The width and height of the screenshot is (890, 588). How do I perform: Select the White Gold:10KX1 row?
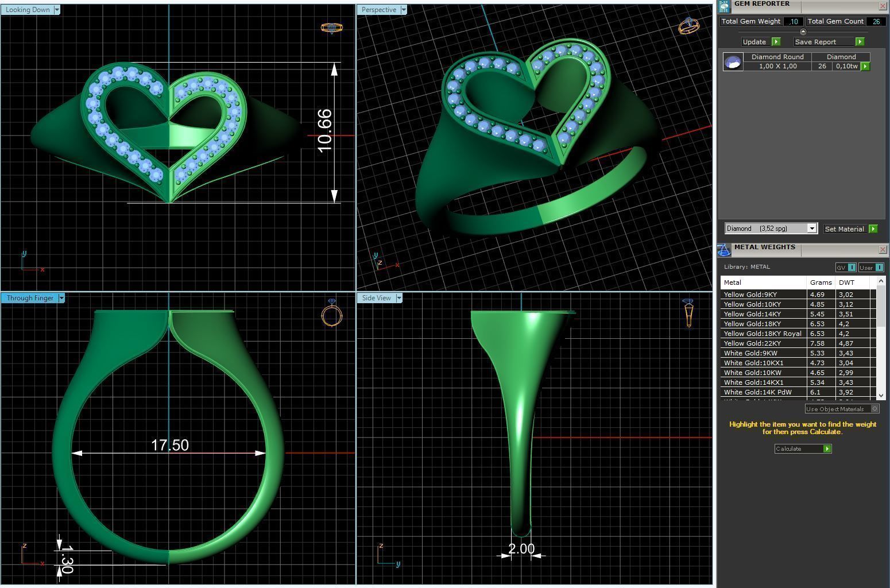[x=799, y=363]
